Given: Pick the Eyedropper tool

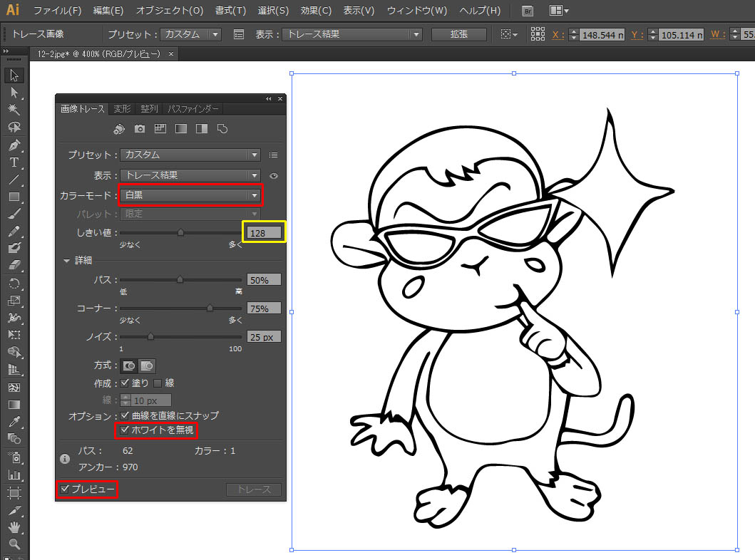Looking at the screenshot, I should (14, 422).
